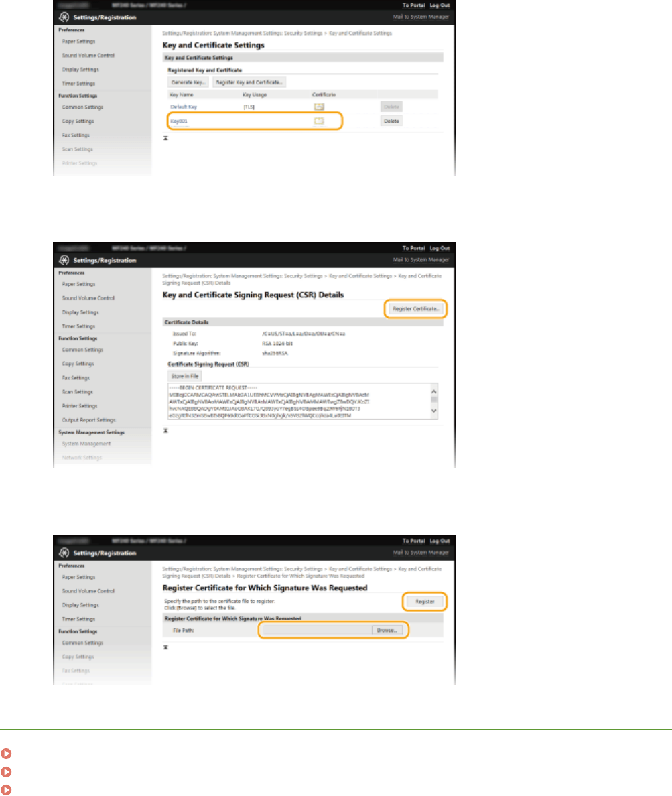Viewport: 672px width, 796px height.
Task: Click the 'sha256RSA' signature algorithm value
Action: click(275, 353)
